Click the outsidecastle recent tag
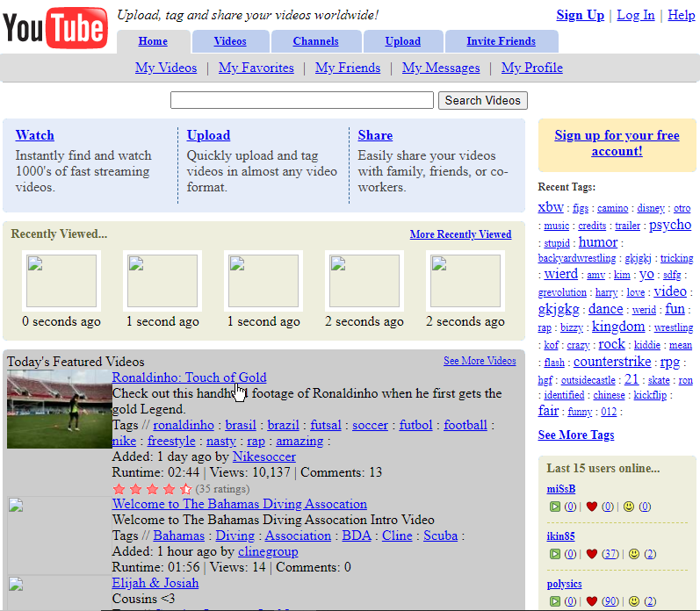700x611 pixels. (588, 380)
